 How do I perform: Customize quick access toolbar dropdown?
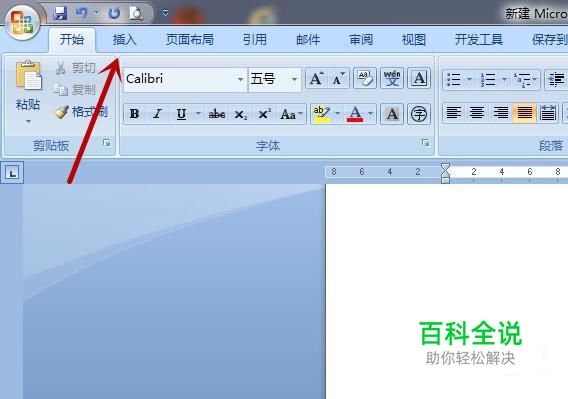point(165,13)
